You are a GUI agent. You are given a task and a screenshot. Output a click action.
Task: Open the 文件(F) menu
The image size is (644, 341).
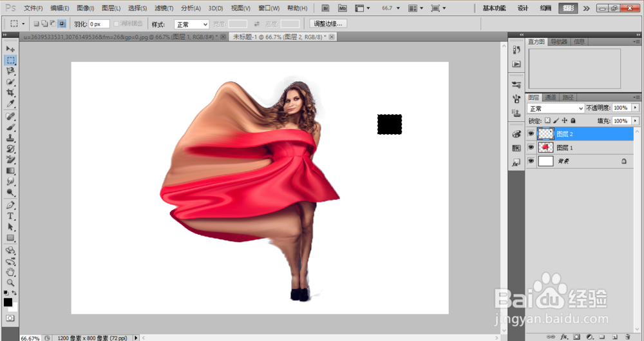(x=33, y=8)
